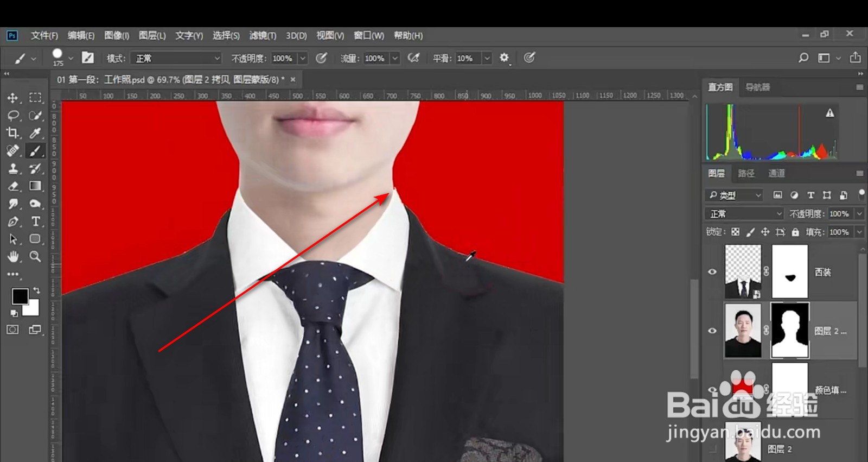Select the Rounded Rectangle shape tool
868x462 pixels.
(35, 239)
